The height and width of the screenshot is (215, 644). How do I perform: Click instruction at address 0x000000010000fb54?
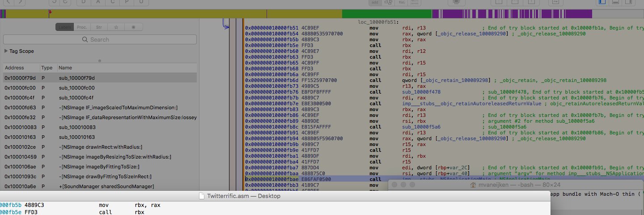coord(445,34)
